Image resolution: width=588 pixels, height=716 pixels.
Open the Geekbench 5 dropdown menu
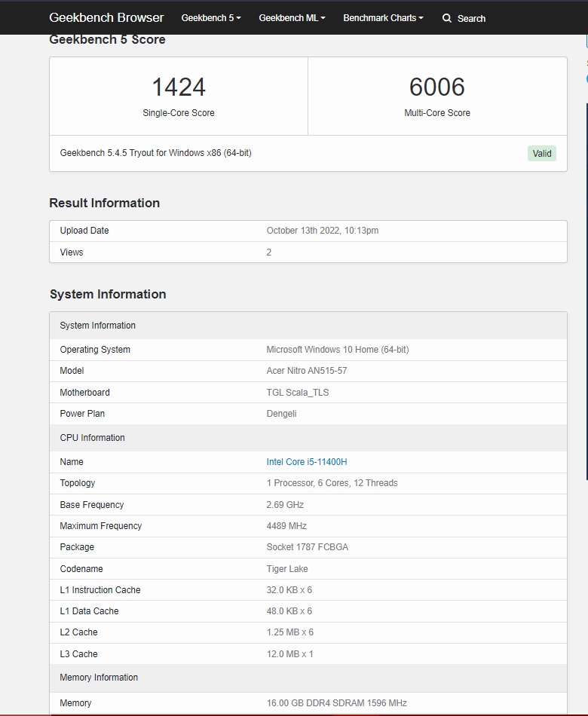211,18
